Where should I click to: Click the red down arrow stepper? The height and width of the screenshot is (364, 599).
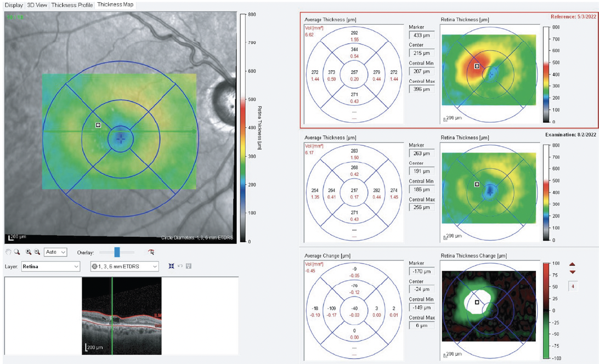572,271
